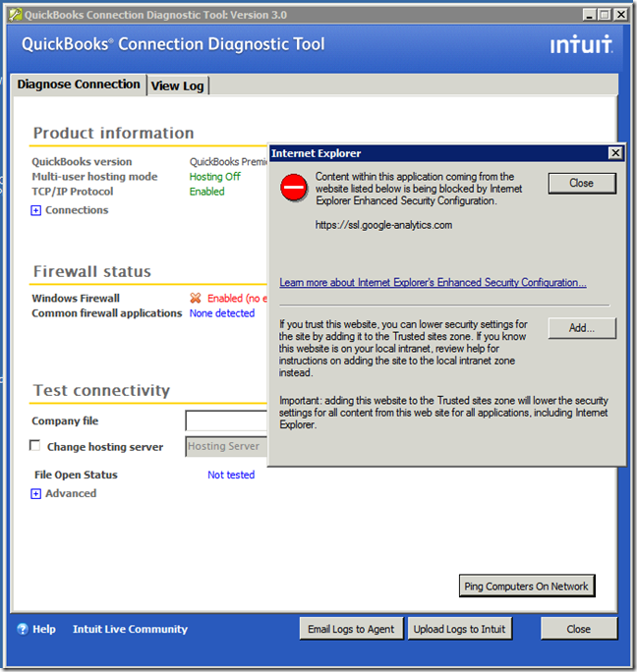This screenshot has width=637, height=672.
Task: Click Upload Logs to Intuit button
Action: point(459,629)
